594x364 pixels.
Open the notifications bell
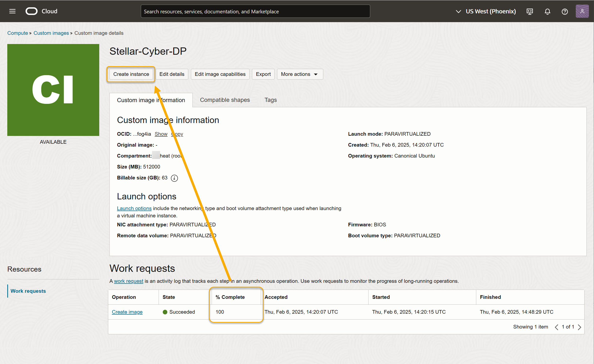pos(547,11)
